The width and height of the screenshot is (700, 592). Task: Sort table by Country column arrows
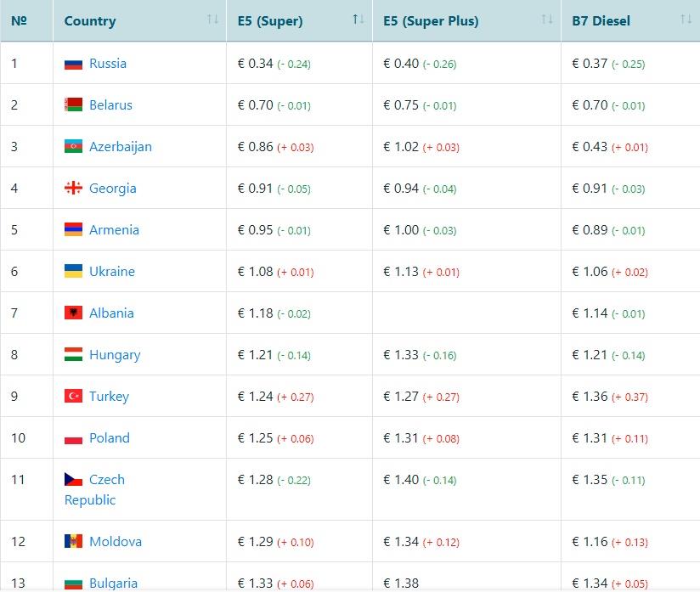[x=212, y=20]
